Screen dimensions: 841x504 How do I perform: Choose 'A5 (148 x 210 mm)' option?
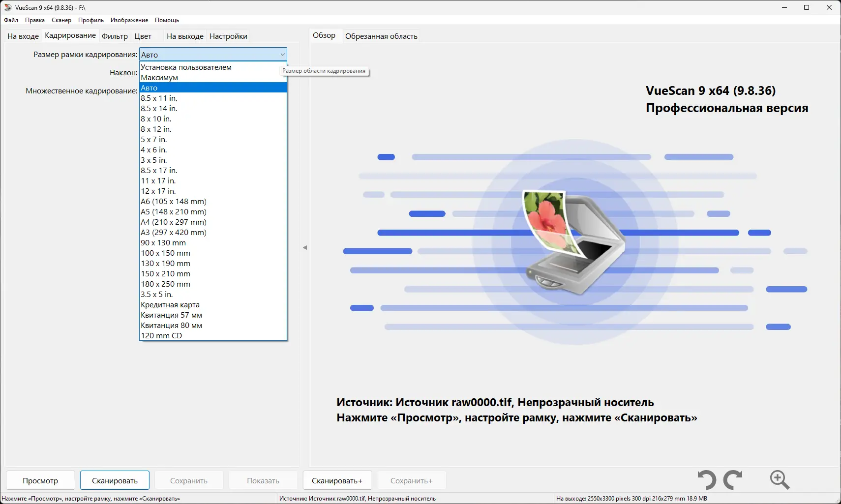213,212
